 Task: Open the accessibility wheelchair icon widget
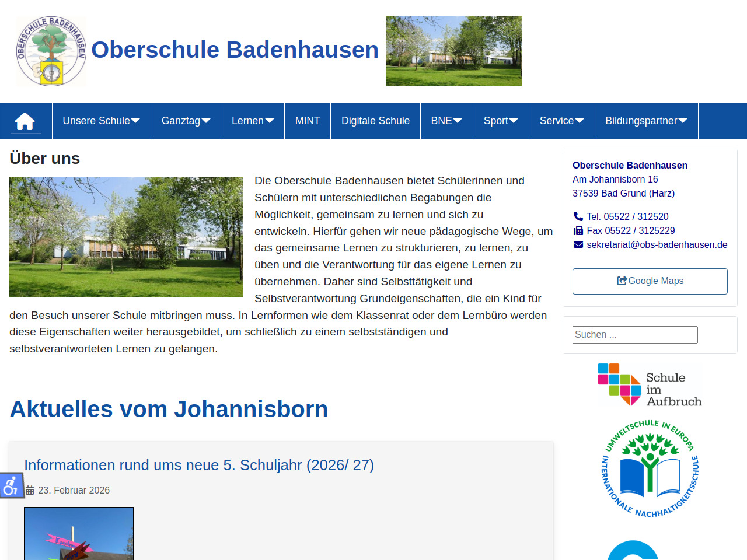click(11, 485)
